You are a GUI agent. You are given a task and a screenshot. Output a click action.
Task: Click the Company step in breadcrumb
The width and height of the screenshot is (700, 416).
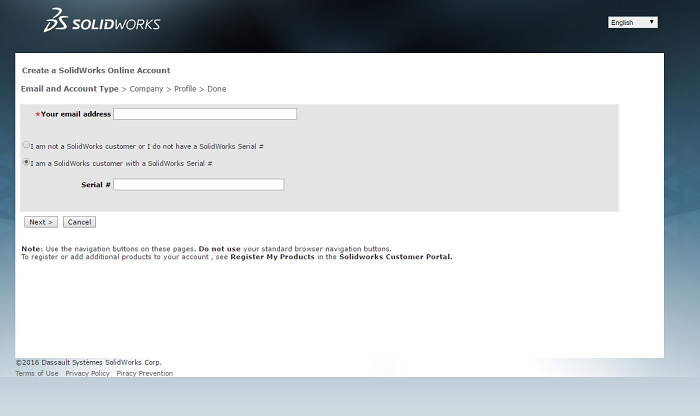[x=146, y=89]
